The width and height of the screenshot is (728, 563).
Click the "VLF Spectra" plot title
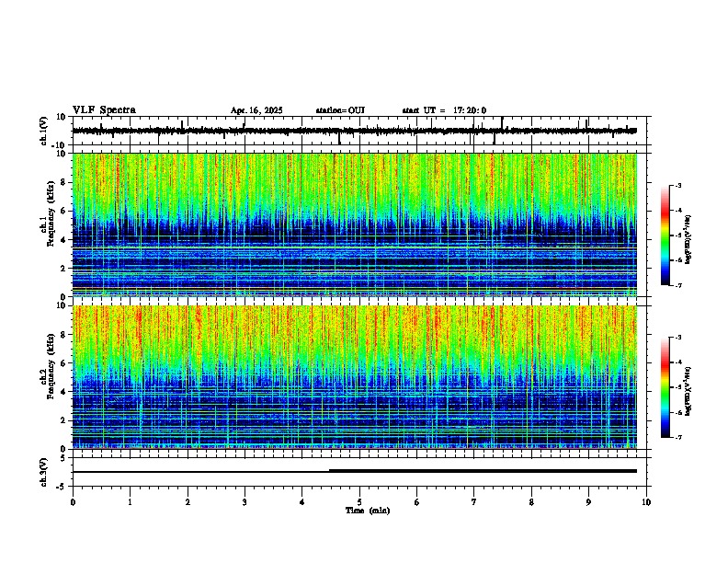[104, 110]
